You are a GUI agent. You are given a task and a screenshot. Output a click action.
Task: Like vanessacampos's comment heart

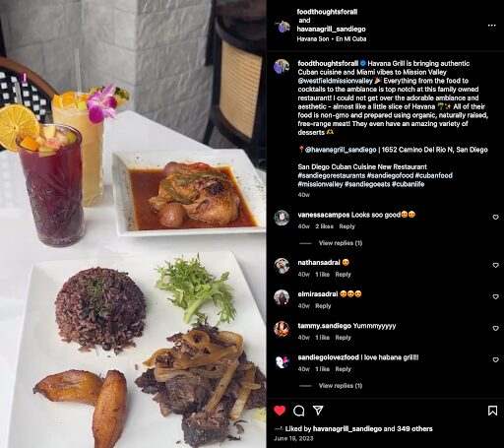[x=495, y=217]
